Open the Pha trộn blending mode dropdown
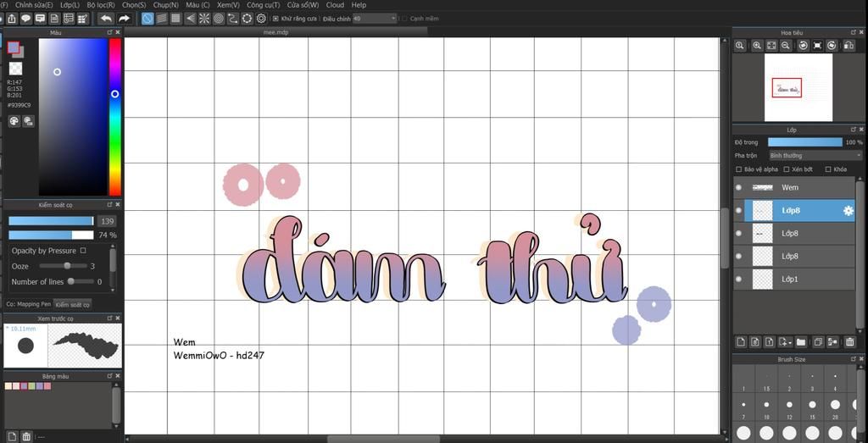 click(x=815, y=156)
